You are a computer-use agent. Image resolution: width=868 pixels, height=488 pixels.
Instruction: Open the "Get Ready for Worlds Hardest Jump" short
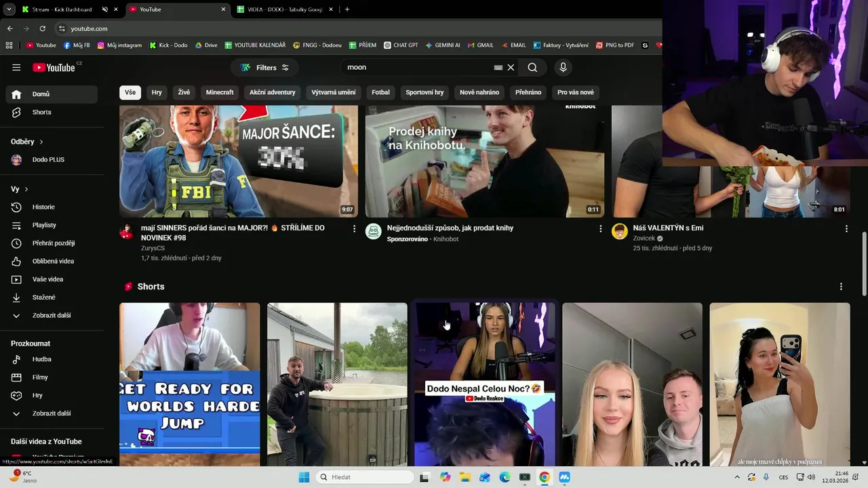[x=190, y=384]
